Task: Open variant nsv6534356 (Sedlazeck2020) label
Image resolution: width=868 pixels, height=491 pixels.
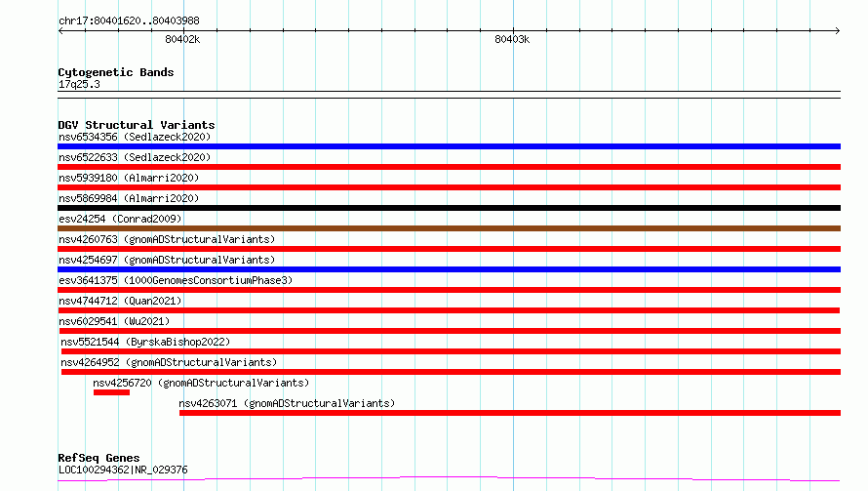Action: pyautogui.click(x=135, y=137)
